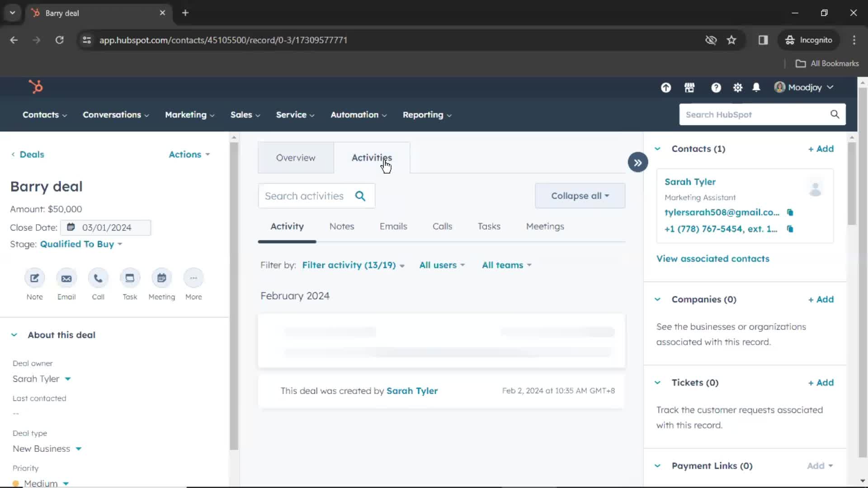
Task: Change the Deal owner Sarah Tyler dropdown
Action: point(42,379)
